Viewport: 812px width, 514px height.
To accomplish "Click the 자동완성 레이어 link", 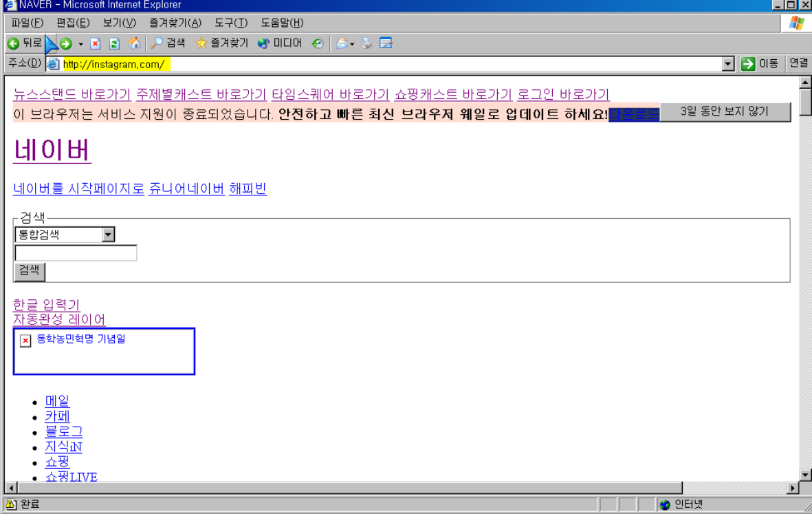I will [x=59, y=319].
